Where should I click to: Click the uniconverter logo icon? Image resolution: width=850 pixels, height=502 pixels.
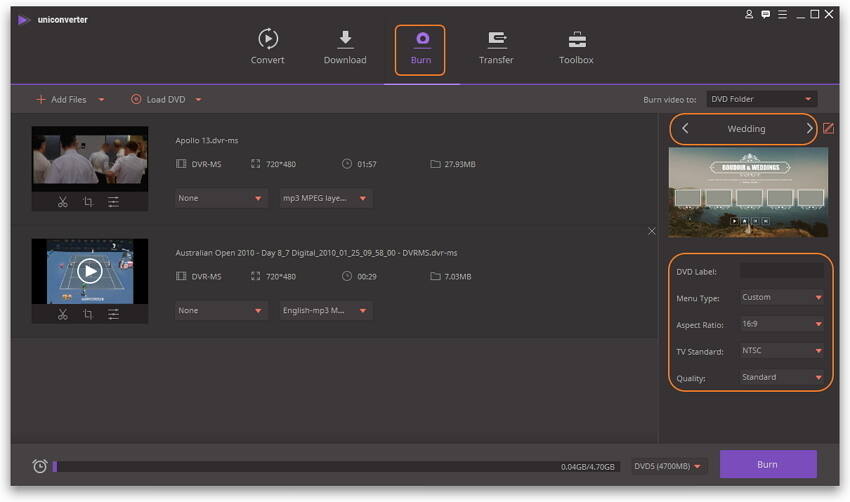pyautogui.click(x=23, y=20)
